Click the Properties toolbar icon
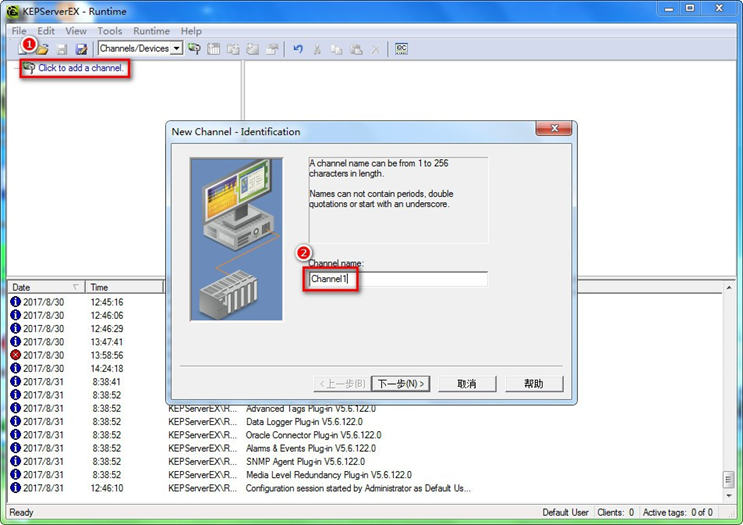This screenshot has height=525, width=743. (272, 49)
